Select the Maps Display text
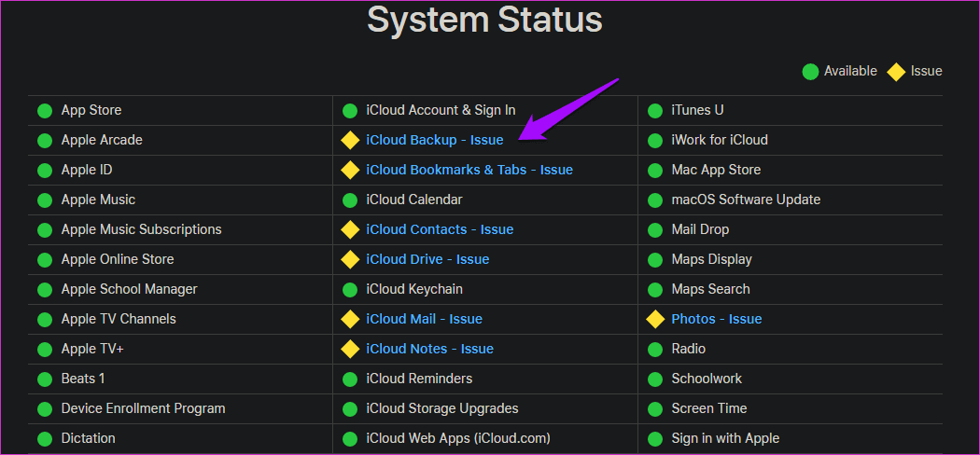Image resolution: width=980 pixels, height=455 pixels. 711,259
